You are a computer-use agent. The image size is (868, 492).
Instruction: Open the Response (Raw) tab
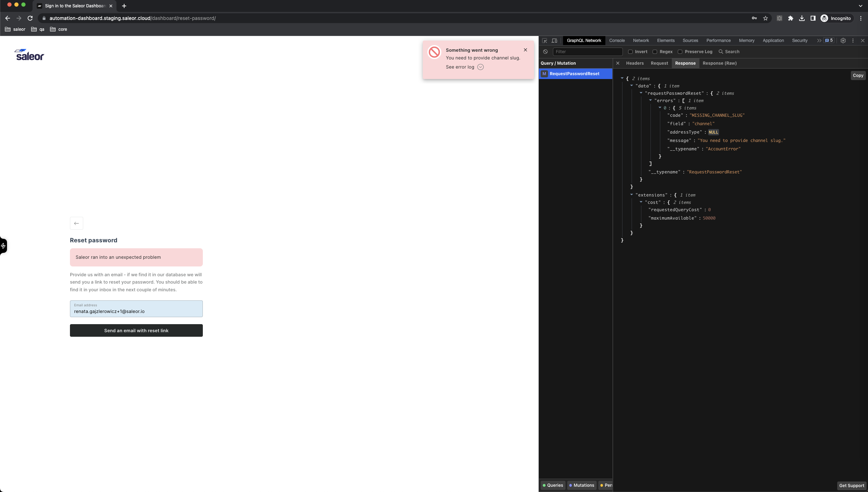tap(719, 63)
